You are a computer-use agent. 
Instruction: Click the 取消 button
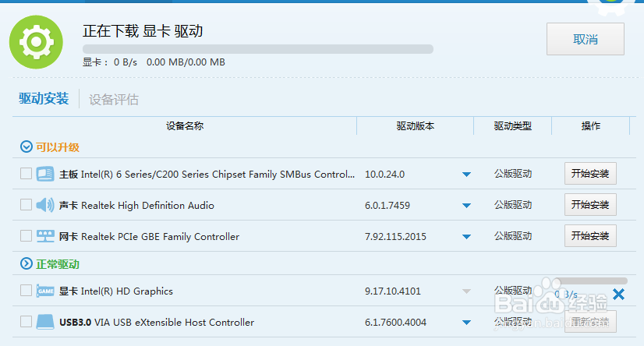click(586, 39)
